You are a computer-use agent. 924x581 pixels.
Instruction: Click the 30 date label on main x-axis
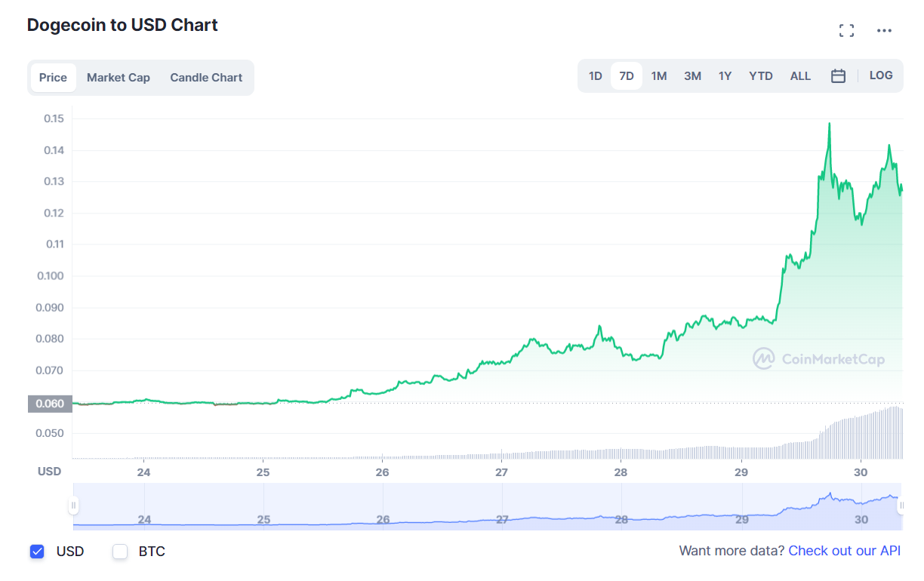861,472
